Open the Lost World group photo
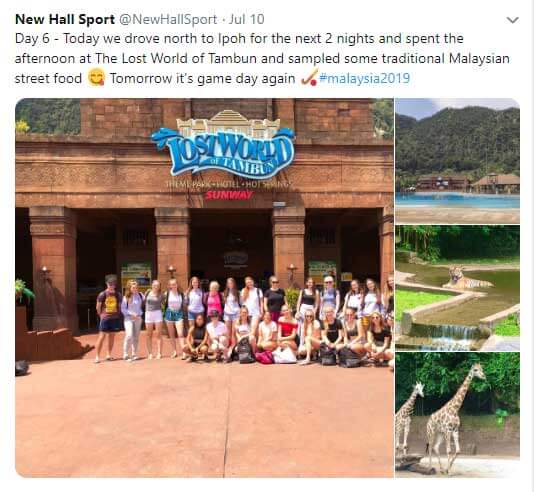534x492 pixels. tap(204, 288)
